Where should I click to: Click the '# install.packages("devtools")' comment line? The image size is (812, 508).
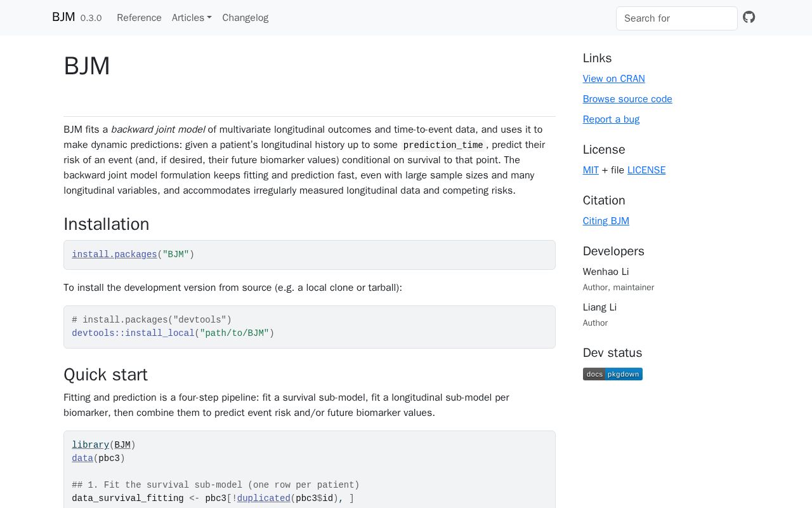(x=152, y=320)
